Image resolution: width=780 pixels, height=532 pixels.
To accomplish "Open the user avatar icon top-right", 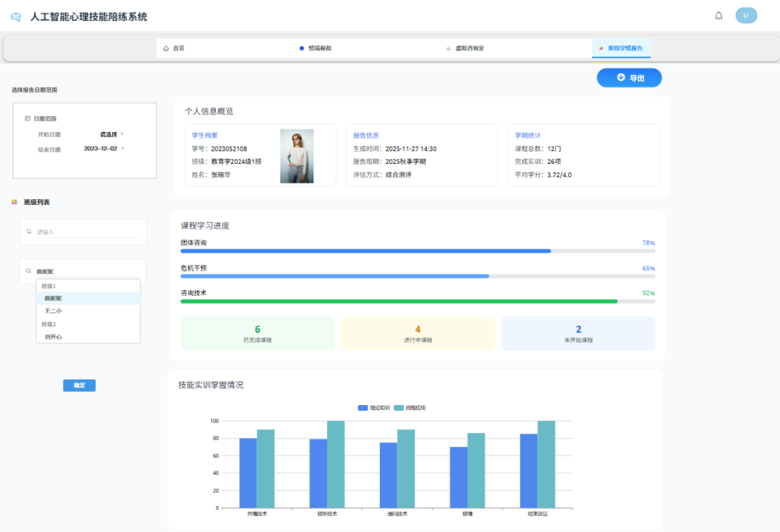I will (746, 14).
